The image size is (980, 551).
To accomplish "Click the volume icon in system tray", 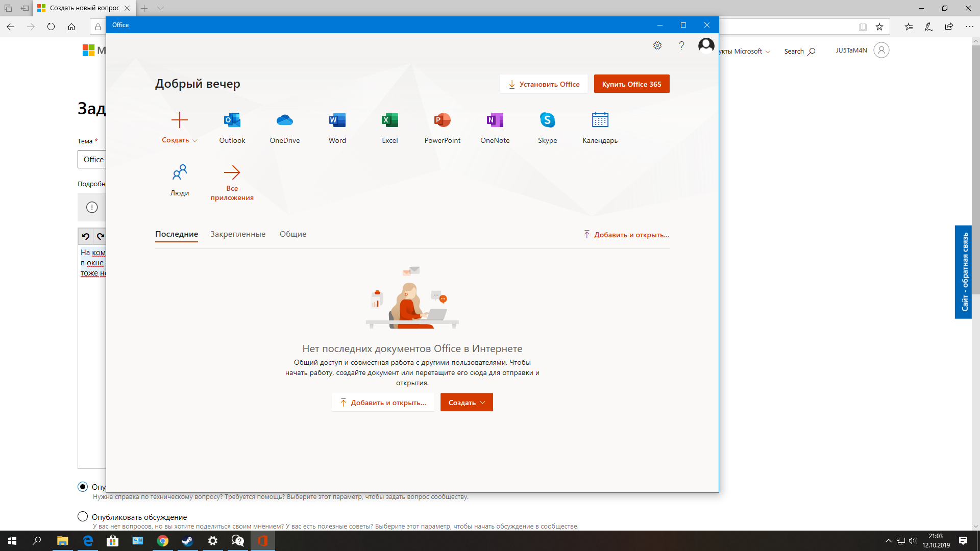I will click(x=913, y=541).
